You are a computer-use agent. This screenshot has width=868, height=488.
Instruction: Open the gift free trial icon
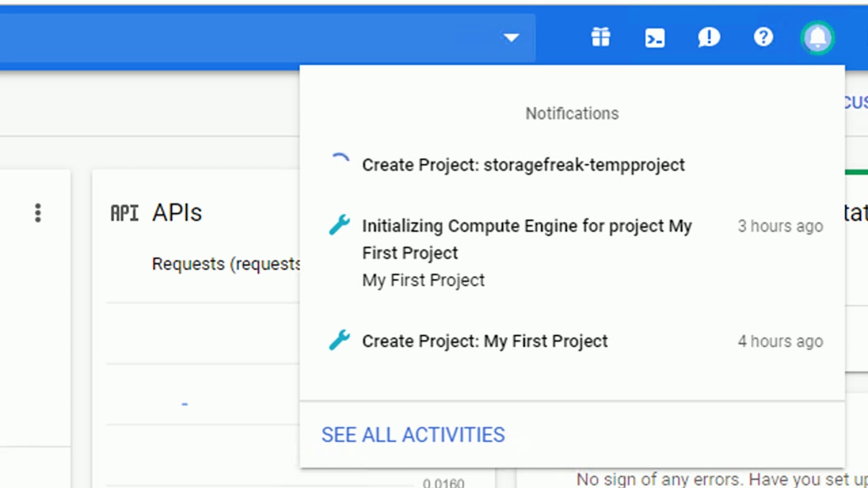(601, 37)
